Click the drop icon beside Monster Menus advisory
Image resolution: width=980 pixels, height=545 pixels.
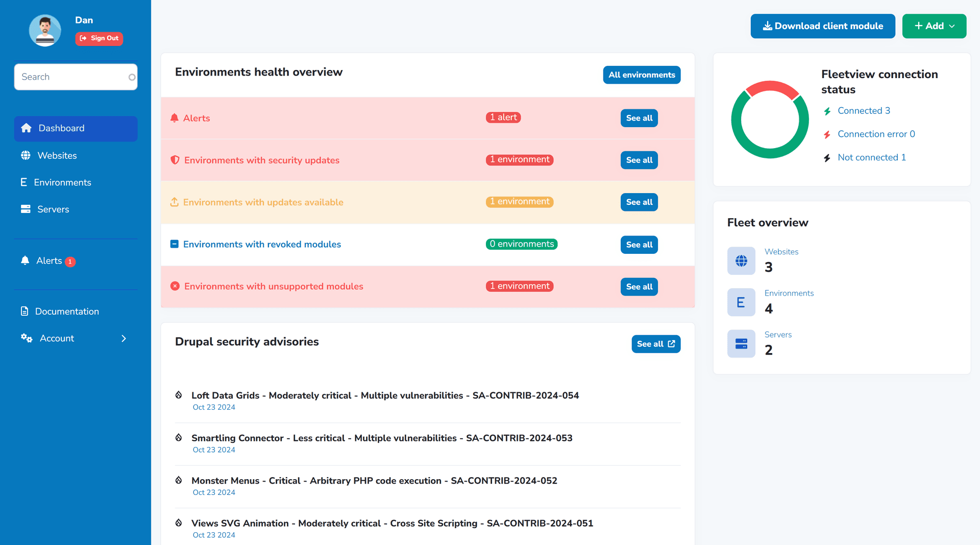point(179,480)
